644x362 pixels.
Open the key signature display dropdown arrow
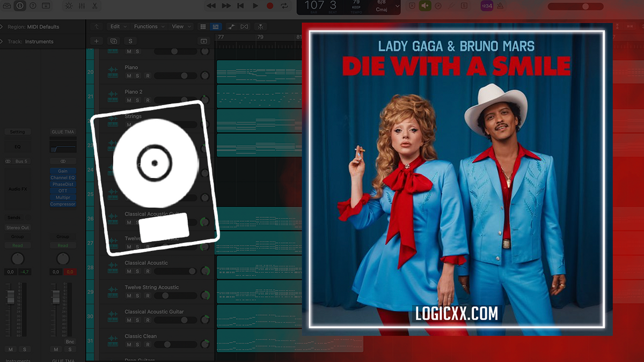pyautogui.click(x=397, y=6)
